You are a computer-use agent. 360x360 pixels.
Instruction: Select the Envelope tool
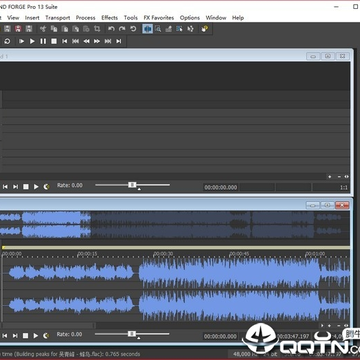pyautogui.click(x=190, y=29)
